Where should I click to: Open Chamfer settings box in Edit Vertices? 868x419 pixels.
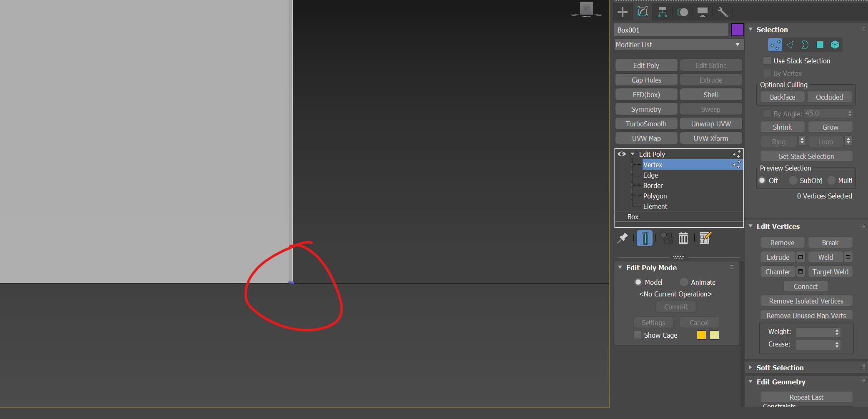pyautogui.click(x=800, y=272)
